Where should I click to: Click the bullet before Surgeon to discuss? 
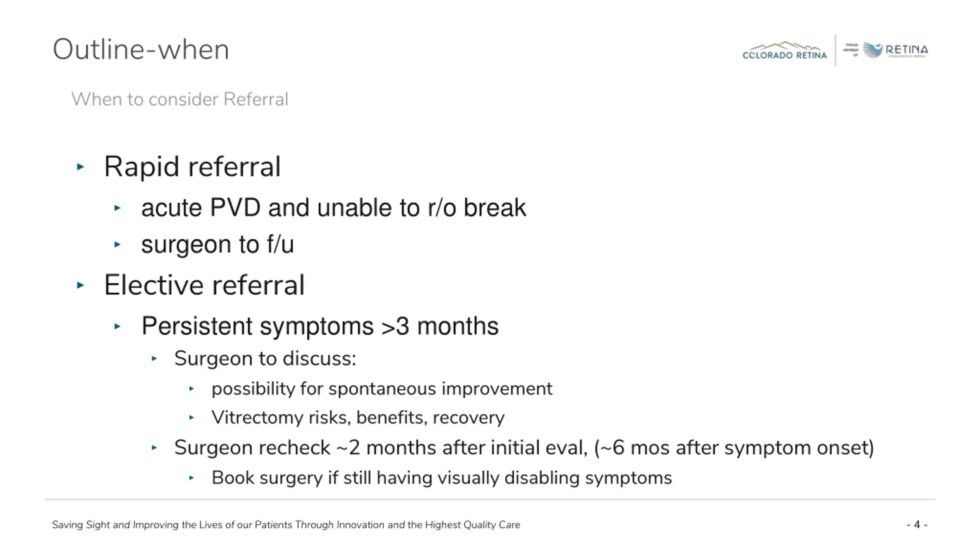[x=154, y=358]
